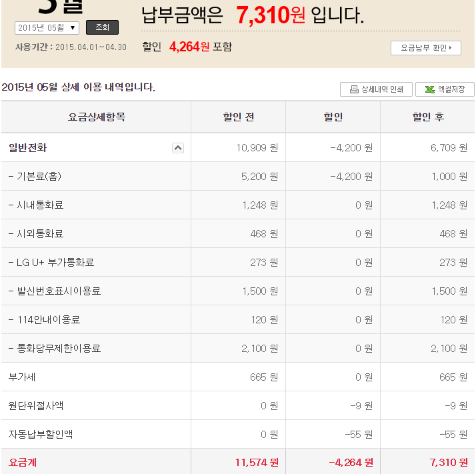
Task: Click the 요금계 total row label
Action: tap(22, 462)
